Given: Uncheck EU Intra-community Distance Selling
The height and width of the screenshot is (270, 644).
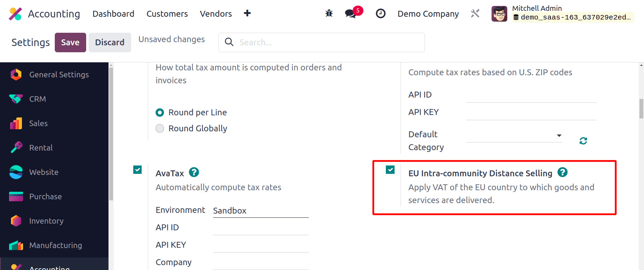Looking at the screenshot, I should [x=390, y=170].
